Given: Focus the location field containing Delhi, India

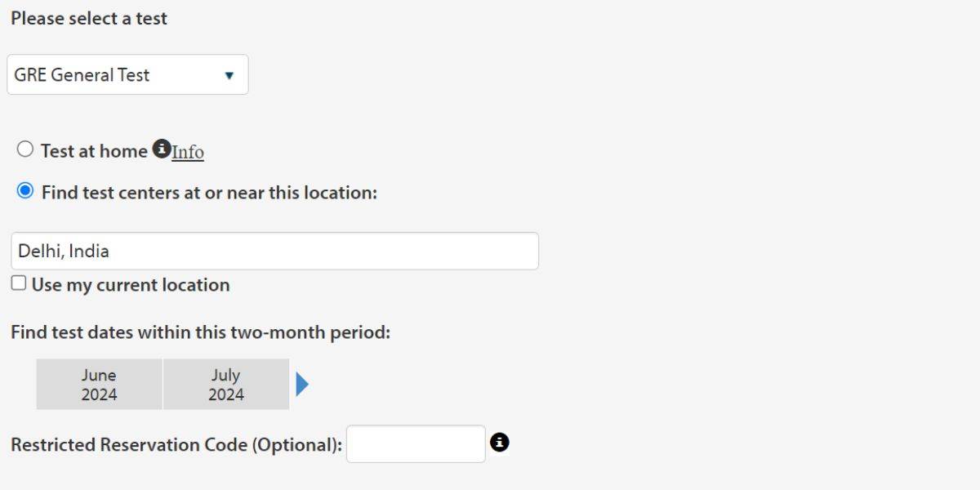Looking at the screenshot, I should point(327,251).
